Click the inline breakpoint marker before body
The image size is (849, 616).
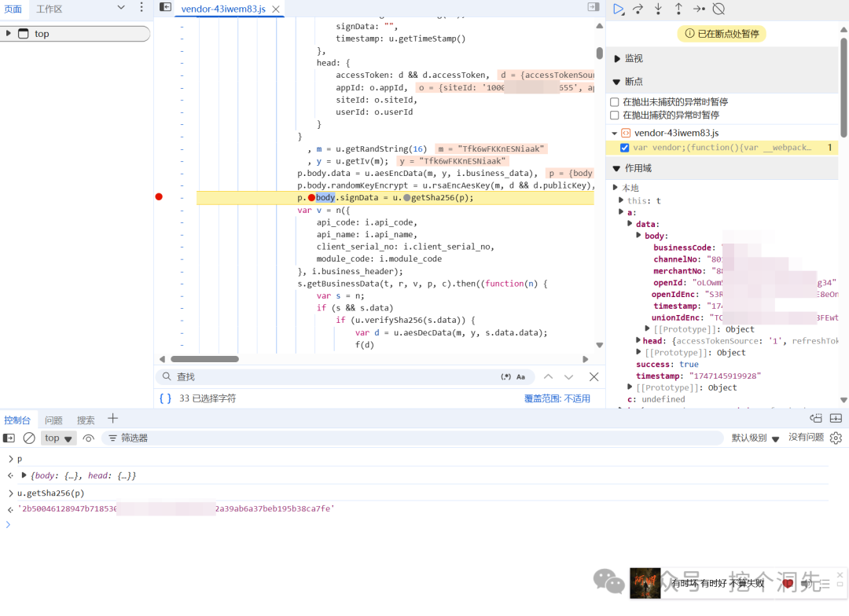coord(311,197)
